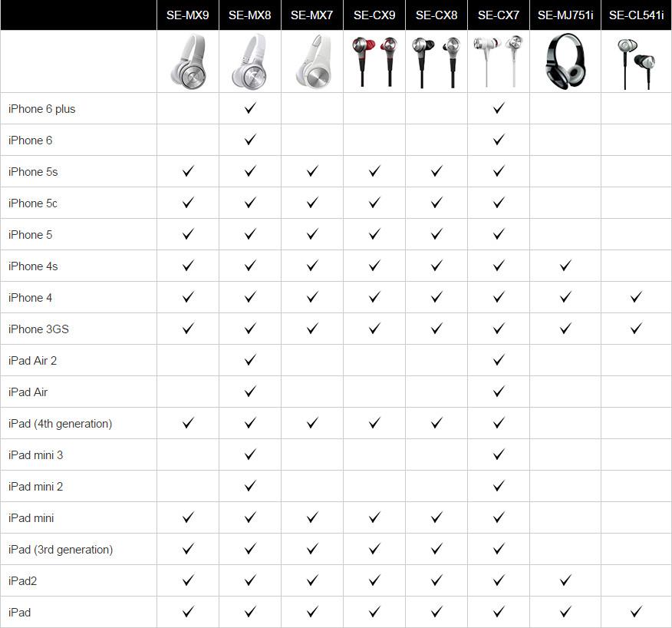The image size is (672, 628).
Task: Click the "iPad Air" row label
Action: click(x=28, y=392)
